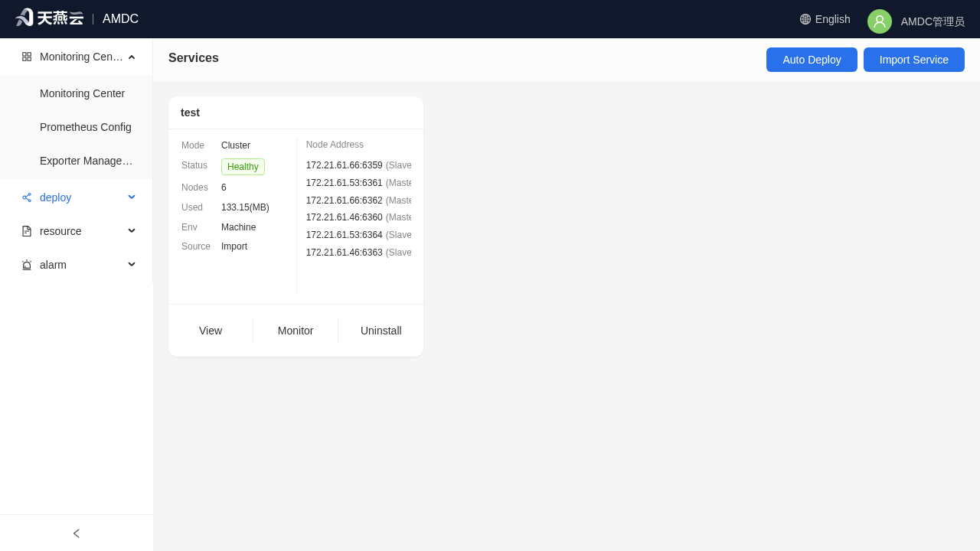The height and width of the screenshot is (551, 980).
Task: Expand the deploy menu chevron
Action: point(132,197)
